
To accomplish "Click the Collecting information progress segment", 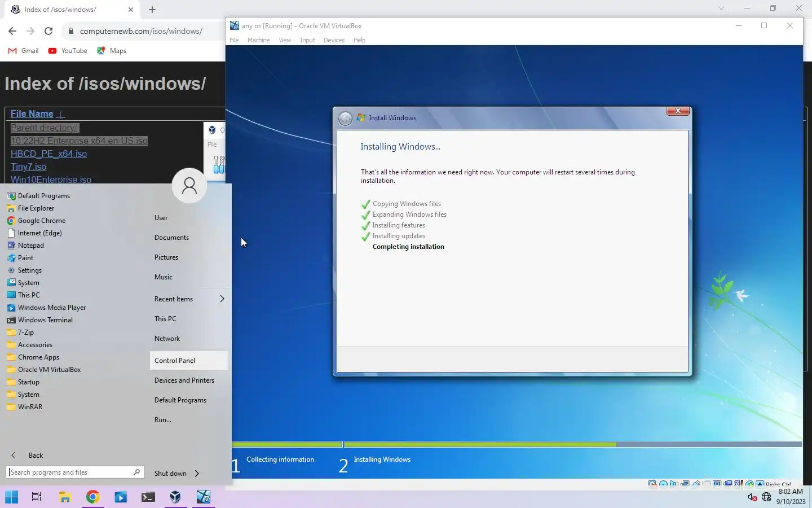I will point(287,444).
